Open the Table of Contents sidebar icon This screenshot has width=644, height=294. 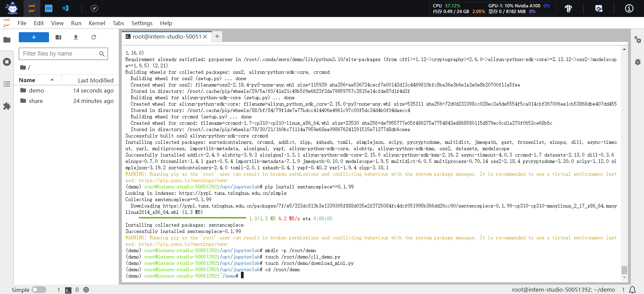7,84
